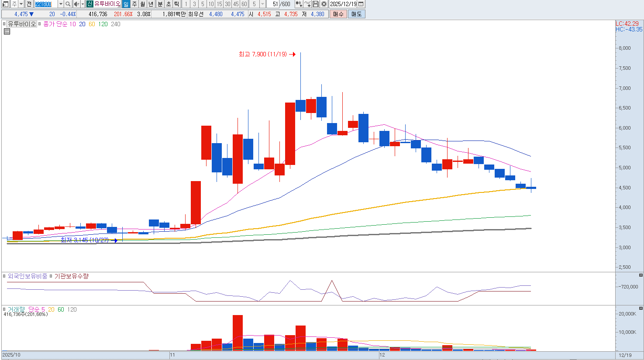Open the dropdown next to speaker icon
This screenshot has width=644, height=360.
click(x=83, y=4)
